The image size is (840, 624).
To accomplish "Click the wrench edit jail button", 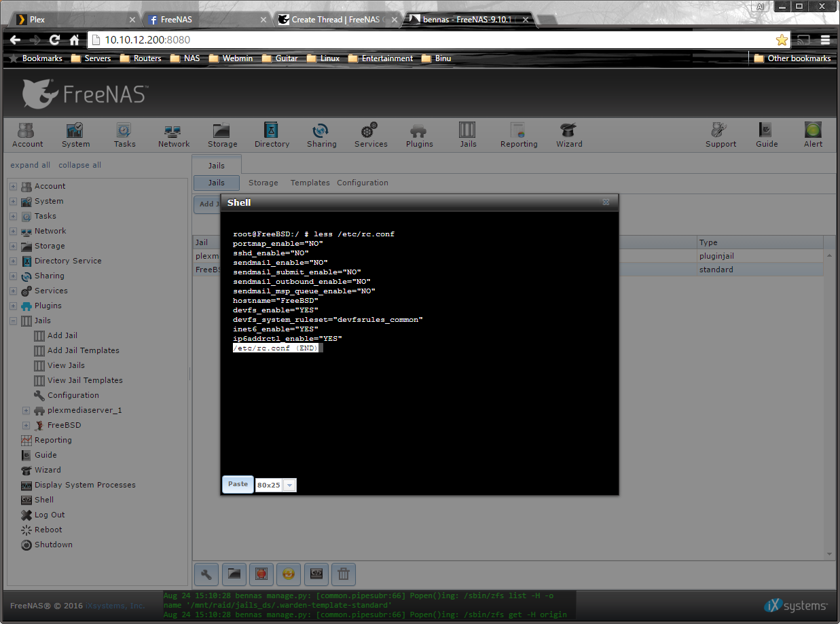I will [206, 574].
